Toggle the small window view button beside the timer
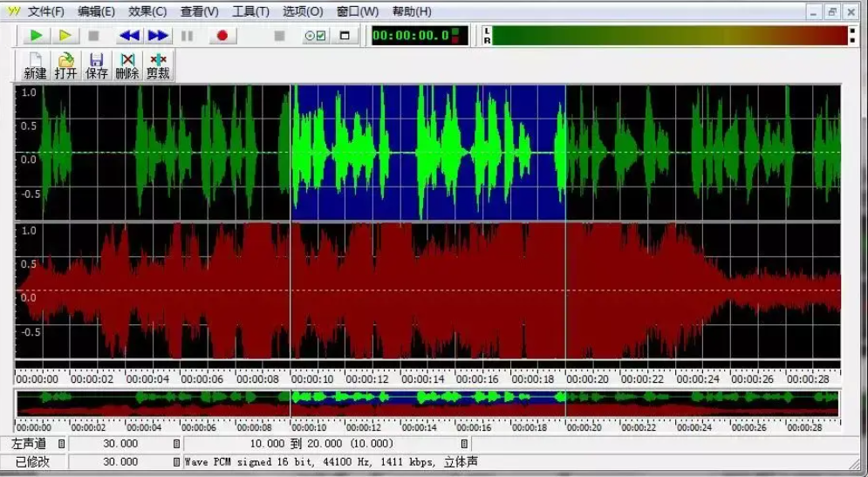This screenshot has width=868, height=477. [345, 36]
